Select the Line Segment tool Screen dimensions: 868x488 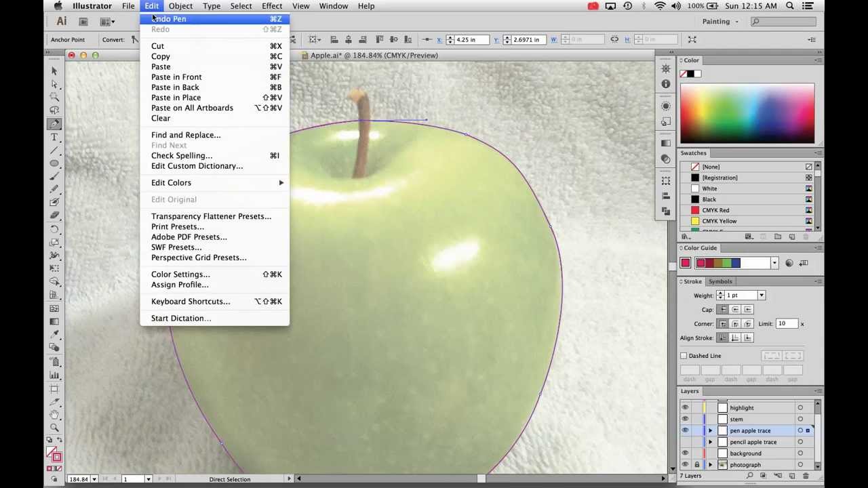[x=54, y=150]
